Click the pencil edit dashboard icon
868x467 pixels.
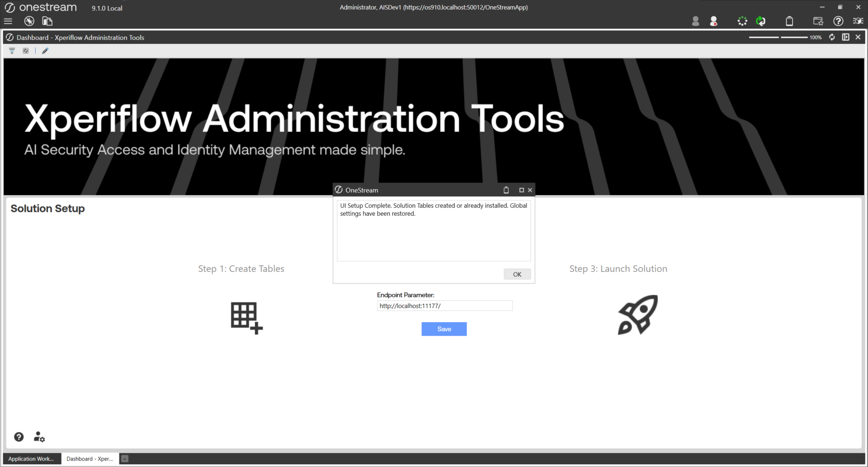click(45, 51)
